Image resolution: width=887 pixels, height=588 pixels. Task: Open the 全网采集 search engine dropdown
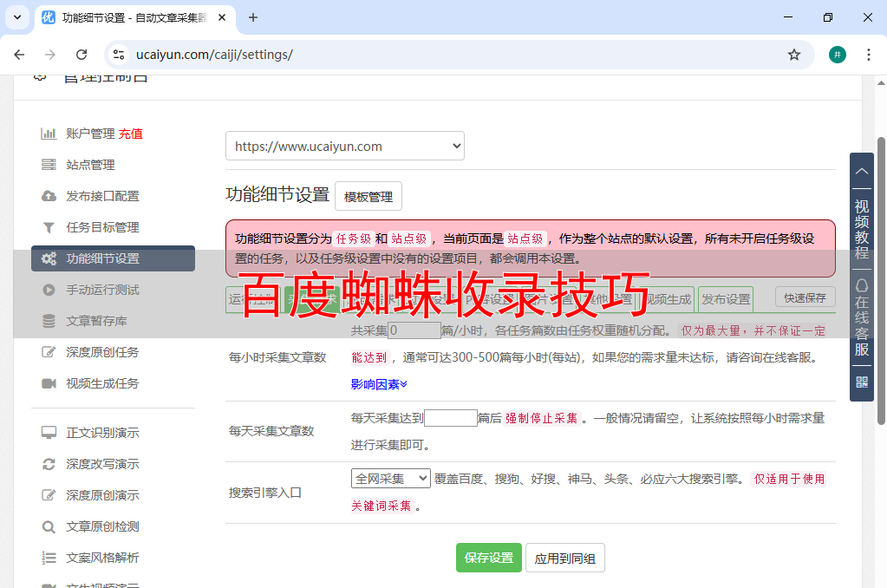click(x=390, y=479)
